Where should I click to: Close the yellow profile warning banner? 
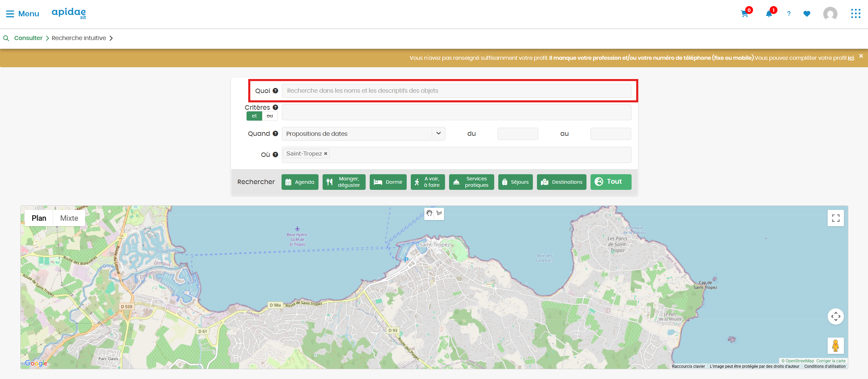pyautogui.click(x=861, y=56)
